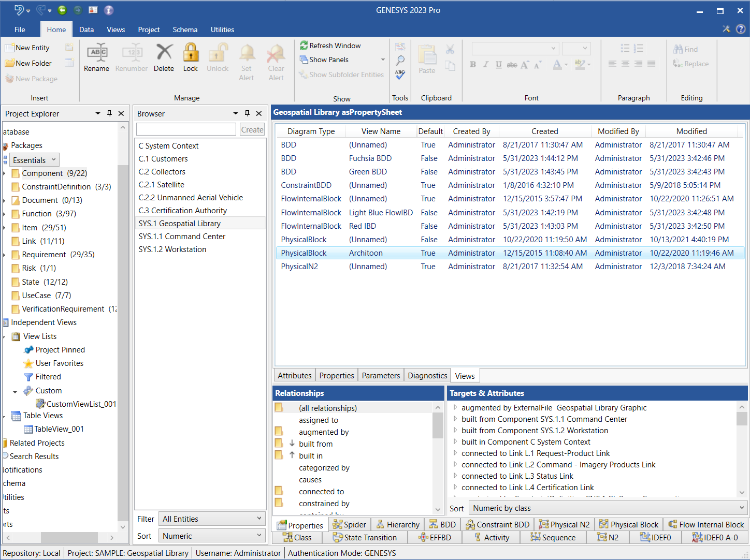This screenshot has height=560, width=750.
Task: Click the Rename icon in Manage group
Action: (x=97, y=53)
